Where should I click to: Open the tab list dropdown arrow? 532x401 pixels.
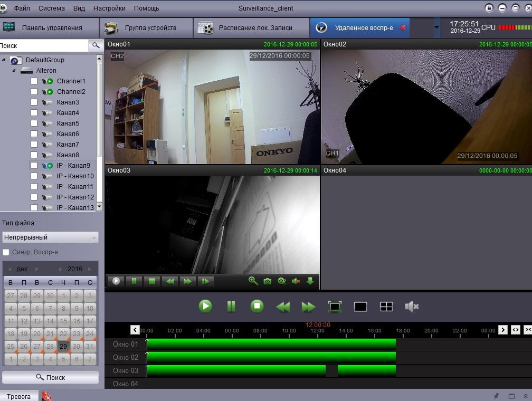pos(436,27)
